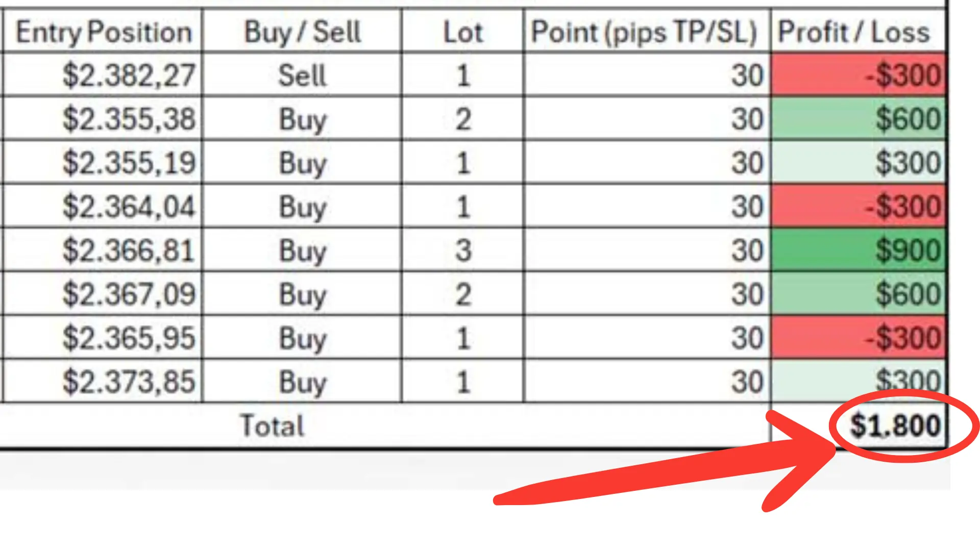Select the Entry Position header cell
The height and width of the screenshot is (551, 980).
coord(102,31)
